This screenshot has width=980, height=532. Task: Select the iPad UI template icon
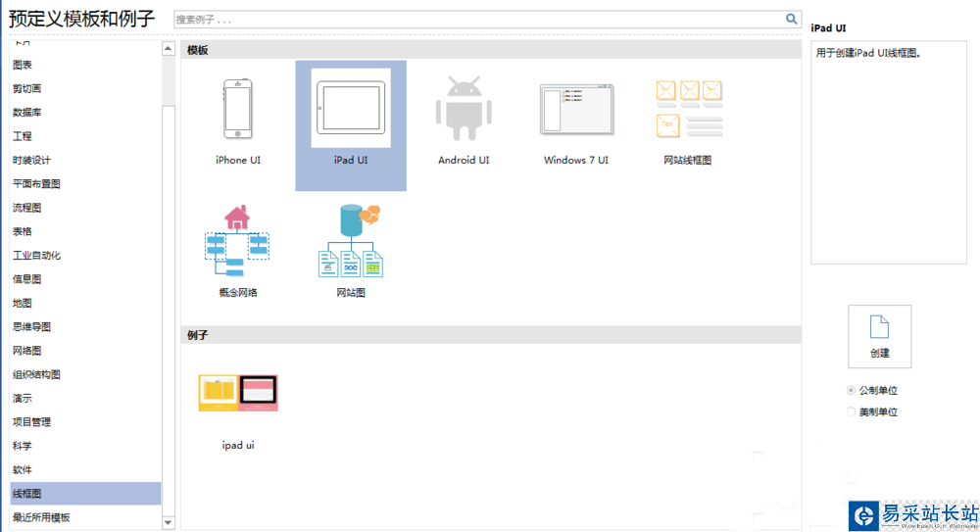click(x=351, y=108)
